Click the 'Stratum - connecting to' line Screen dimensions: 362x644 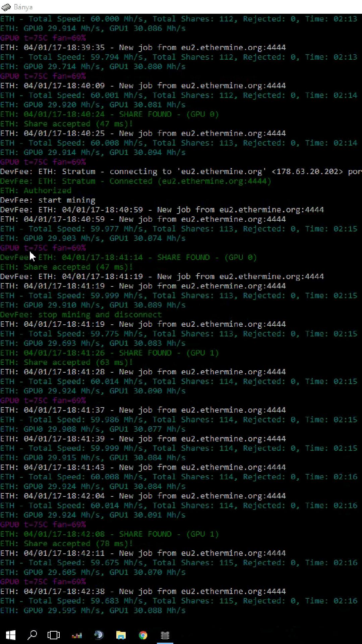(x=181, y=172)
